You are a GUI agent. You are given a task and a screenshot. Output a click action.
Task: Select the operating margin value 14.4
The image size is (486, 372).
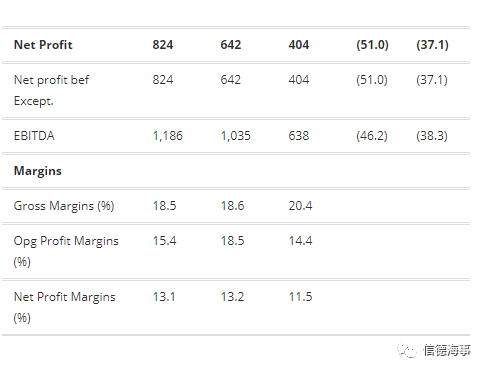pyautogui.click(x=300, y=241)
